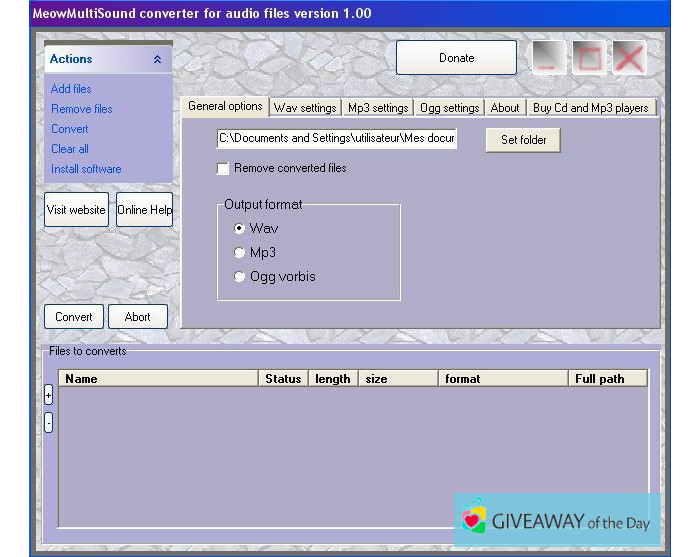Open the Ogg settings tab
Screen dimensions: 700x557
448,108
